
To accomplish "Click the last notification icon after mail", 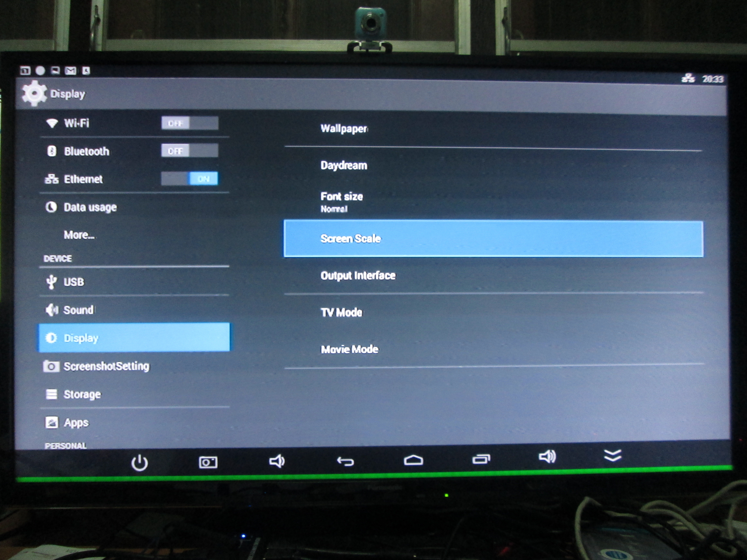I will click(x=86, y=70).
